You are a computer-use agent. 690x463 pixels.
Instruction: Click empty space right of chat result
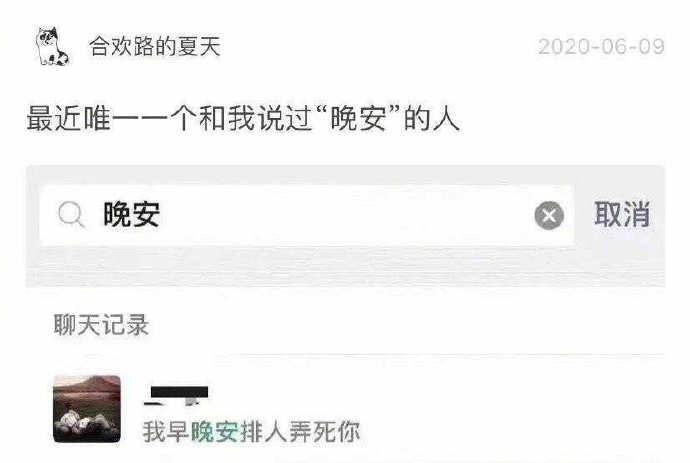point(513,409)
